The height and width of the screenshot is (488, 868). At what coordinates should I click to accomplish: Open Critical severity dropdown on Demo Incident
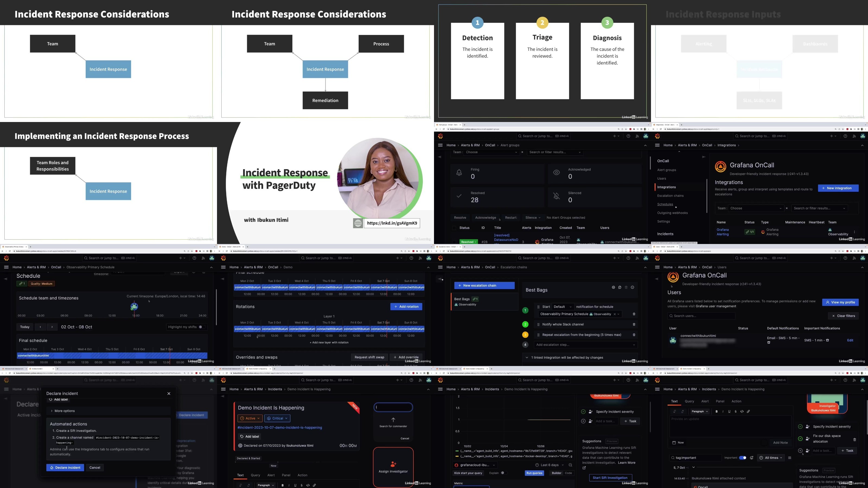pos(277,418)
